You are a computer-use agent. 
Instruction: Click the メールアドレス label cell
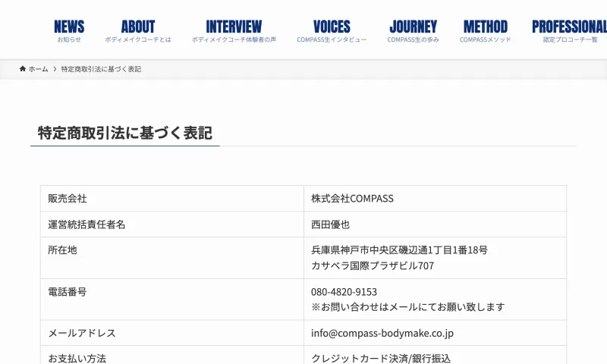[x=172, y=333]
